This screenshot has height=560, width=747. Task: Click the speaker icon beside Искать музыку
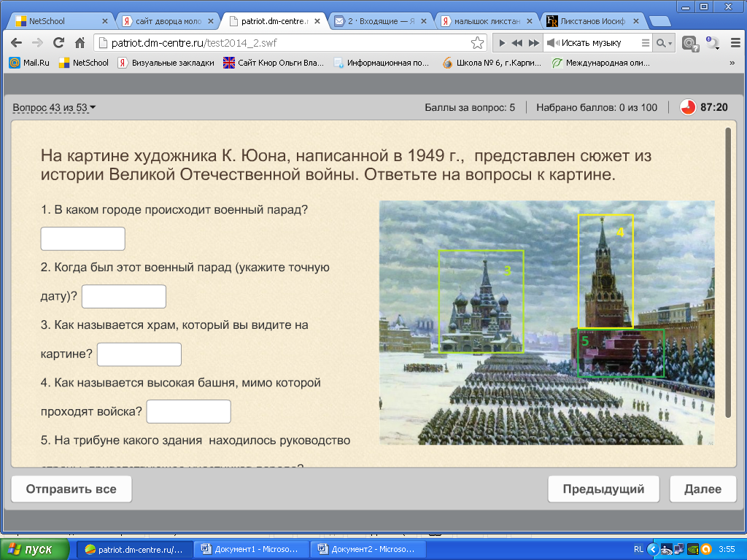(x=553, y=43)
